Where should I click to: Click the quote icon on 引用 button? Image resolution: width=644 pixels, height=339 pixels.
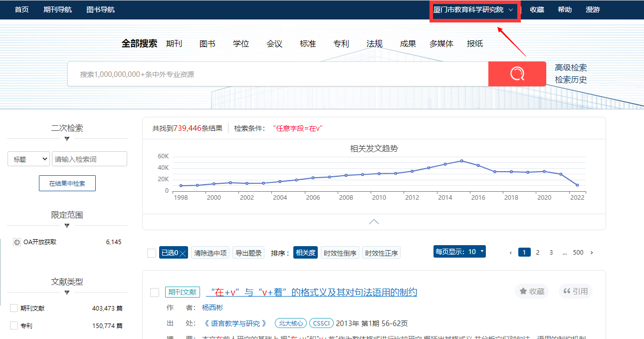tap(567, 291)
